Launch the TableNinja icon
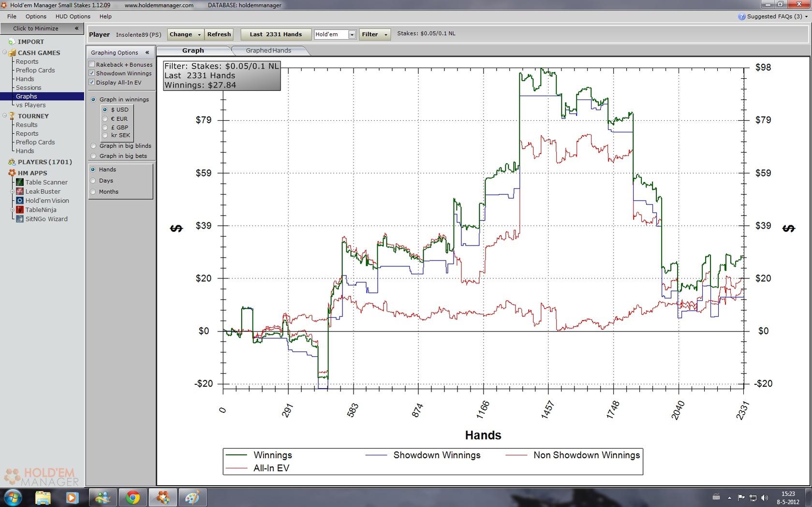 point(20,210)
